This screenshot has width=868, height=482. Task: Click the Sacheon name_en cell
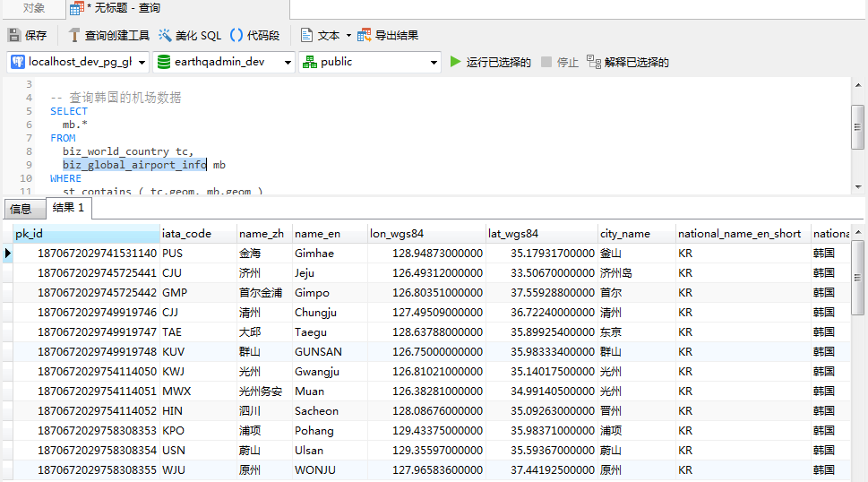(330, 411)
